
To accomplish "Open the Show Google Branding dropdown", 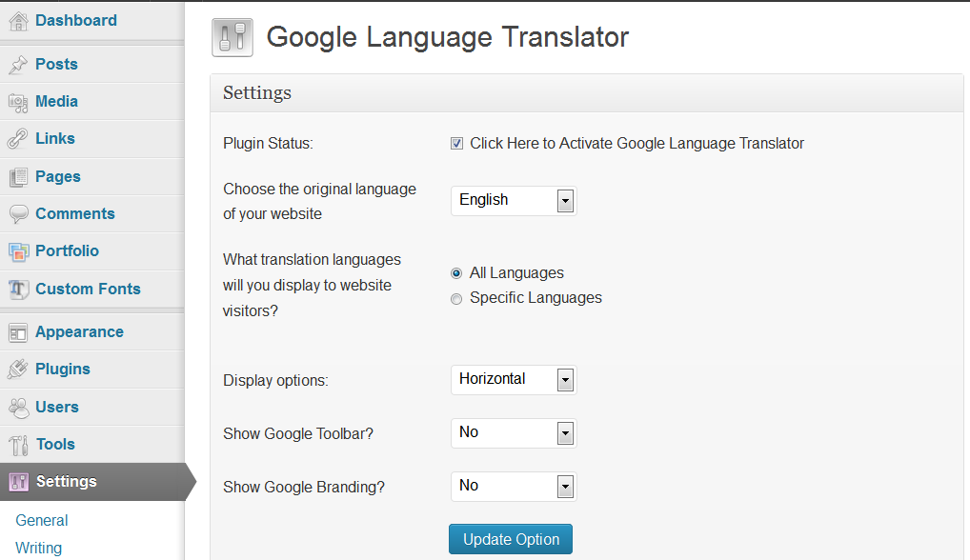I will pos(513,487).
